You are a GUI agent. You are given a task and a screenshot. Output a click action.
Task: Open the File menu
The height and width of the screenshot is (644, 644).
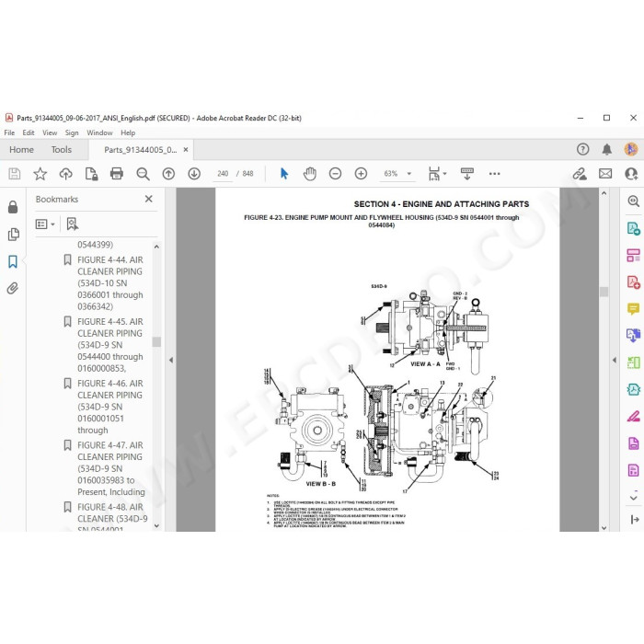tap(9, 132)
